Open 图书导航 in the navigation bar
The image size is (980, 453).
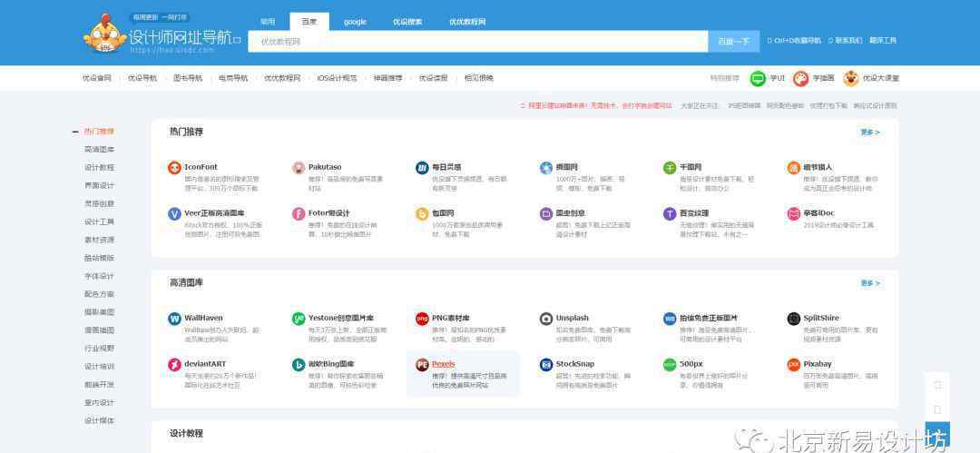[x=188, y=78]
